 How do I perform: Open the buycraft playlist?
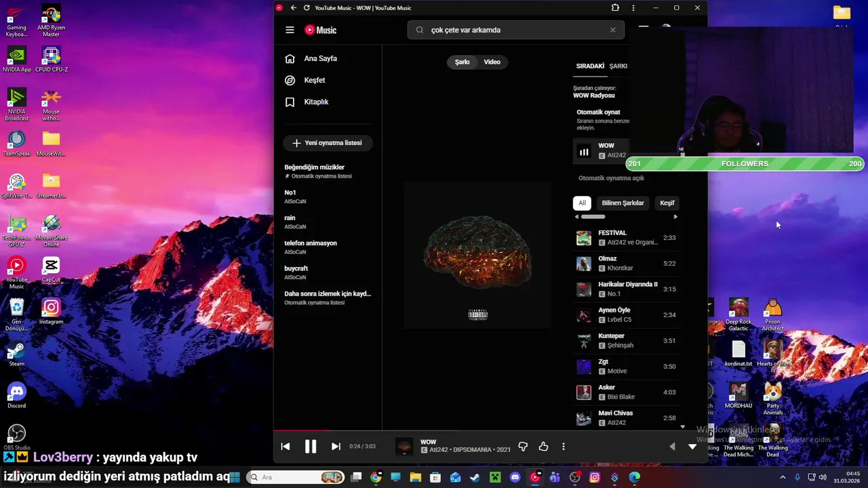(328, 272)
